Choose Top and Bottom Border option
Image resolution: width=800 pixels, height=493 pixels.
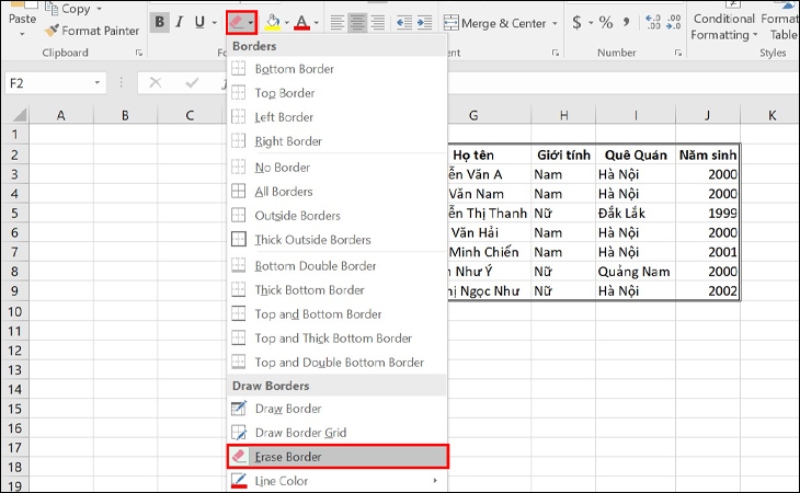tap(337, 314)
